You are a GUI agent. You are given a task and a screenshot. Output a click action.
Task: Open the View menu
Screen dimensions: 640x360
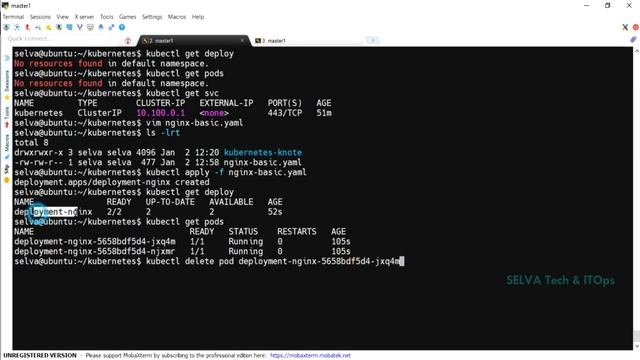click(x=62, y=17)
